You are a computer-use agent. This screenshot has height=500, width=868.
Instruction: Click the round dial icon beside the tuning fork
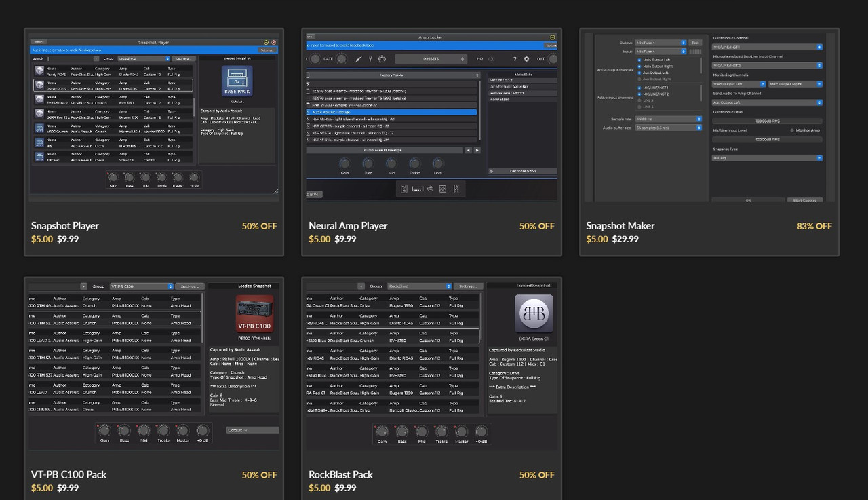click(382, 59)
